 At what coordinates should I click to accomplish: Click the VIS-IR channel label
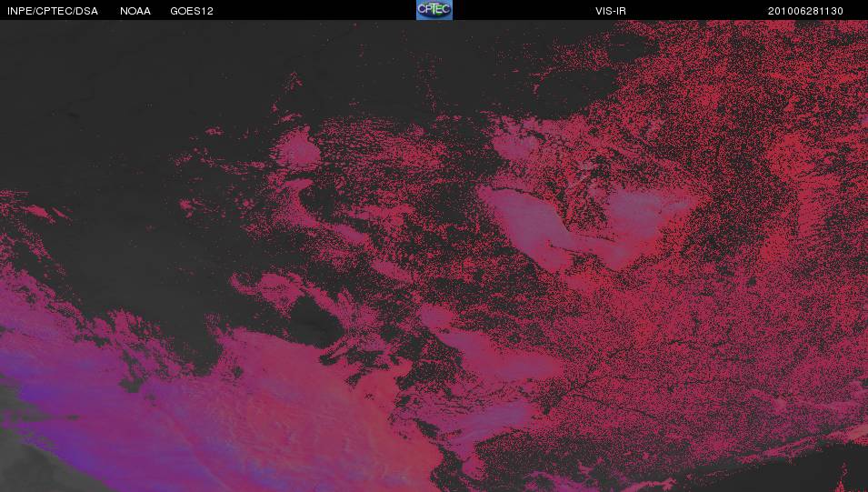[x=611, y=11]
